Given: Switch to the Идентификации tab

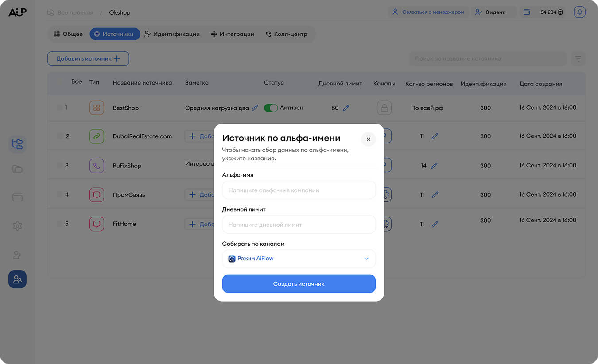Looking at the screenshot, I should point(172,34).
